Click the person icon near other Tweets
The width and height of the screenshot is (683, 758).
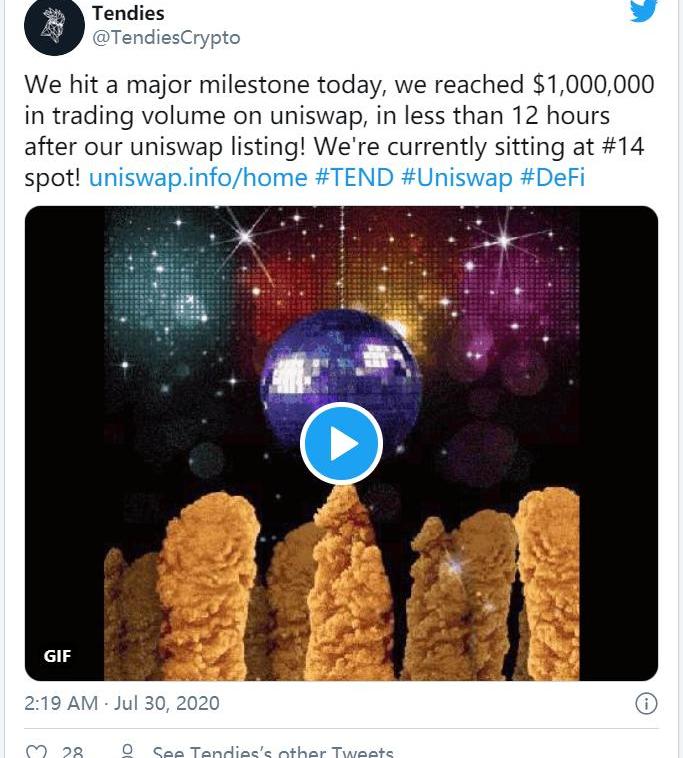pos(127,751)
